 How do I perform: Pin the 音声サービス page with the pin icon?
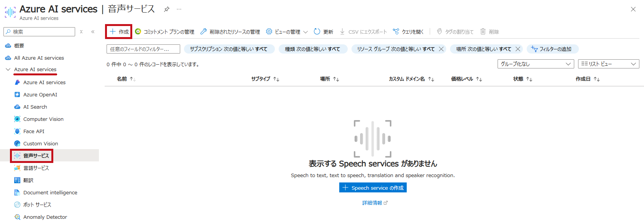[x=167, y=9]
